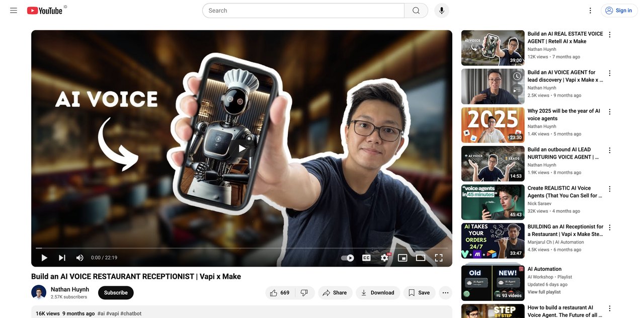Open 'outbound AI LEAD NURTURING' video title

pos(565,153)
